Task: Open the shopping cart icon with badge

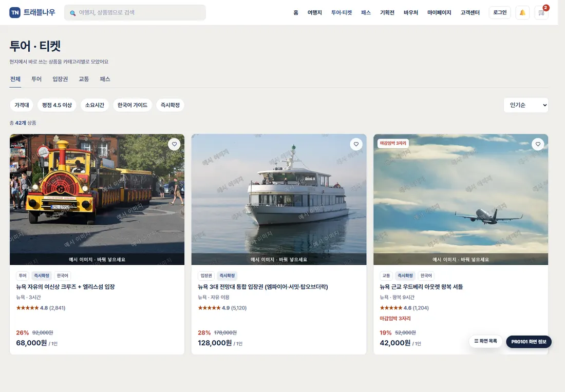Action: (541, 13)
